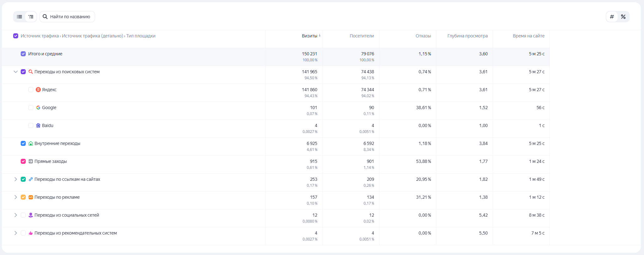Screen dimensions: 644x255
Task: Show absolute numbers with hash icon
Action: [x=612, y=17]
